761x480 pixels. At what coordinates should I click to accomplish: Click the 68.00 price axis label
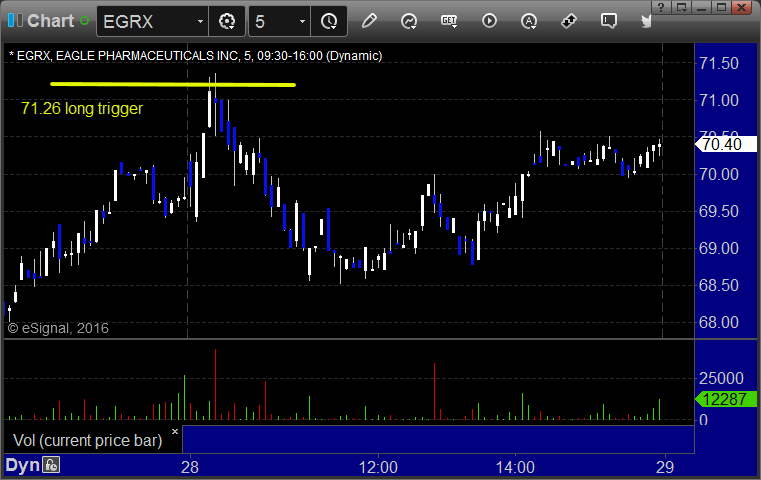(x=718, y=322)
